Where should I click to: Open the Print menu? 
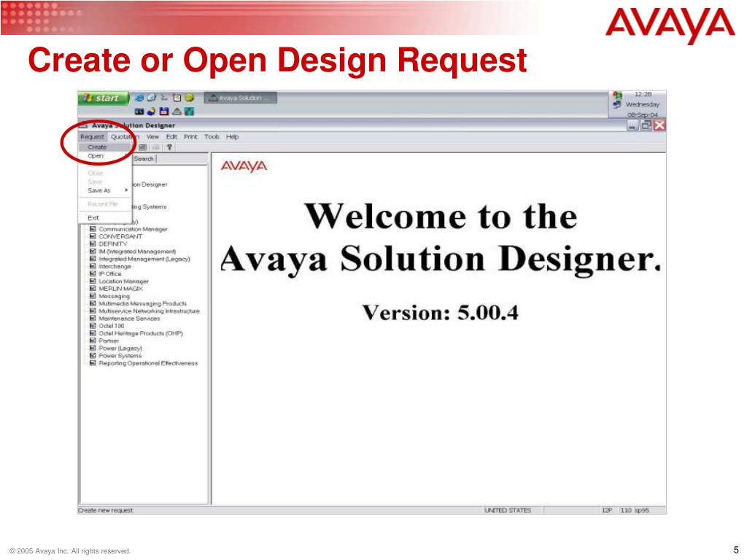click(x=190, y=136)
